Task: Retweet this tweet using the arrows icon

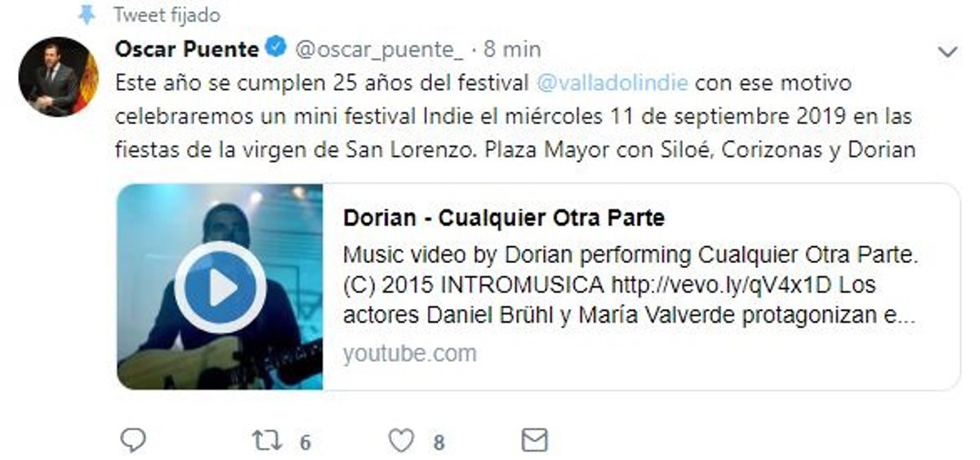Action: [265, 441]
